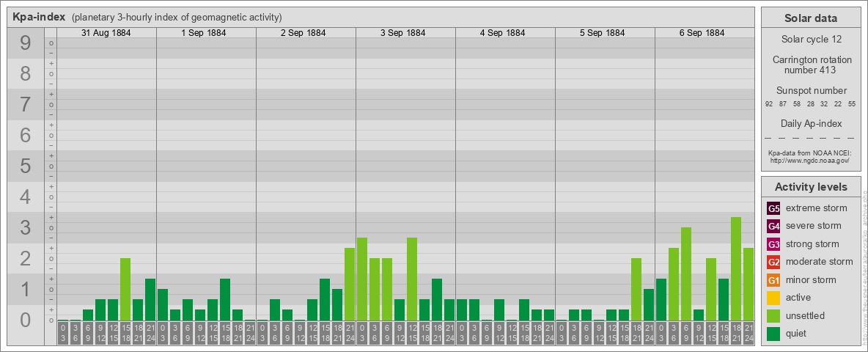Click the '4 Sep 1884' date header
This screenshot has height=352, width=868.
[503, 33]
